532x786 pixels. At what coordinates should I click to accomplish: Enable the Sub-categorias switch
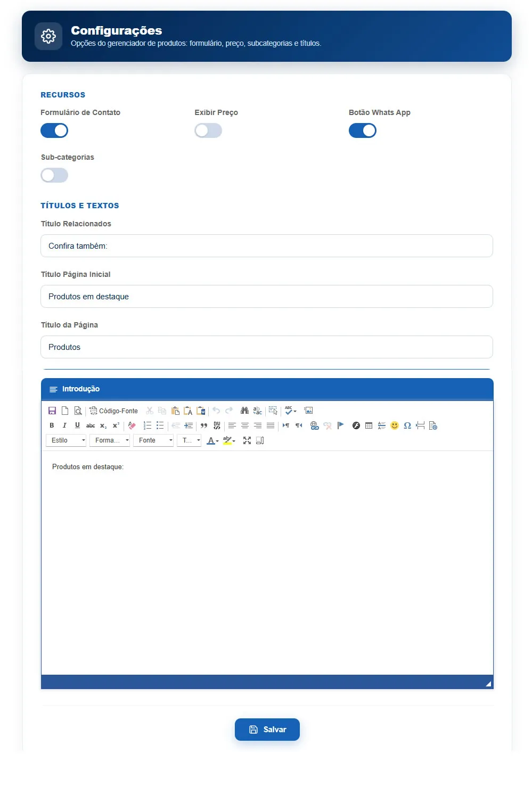point(54,175)
